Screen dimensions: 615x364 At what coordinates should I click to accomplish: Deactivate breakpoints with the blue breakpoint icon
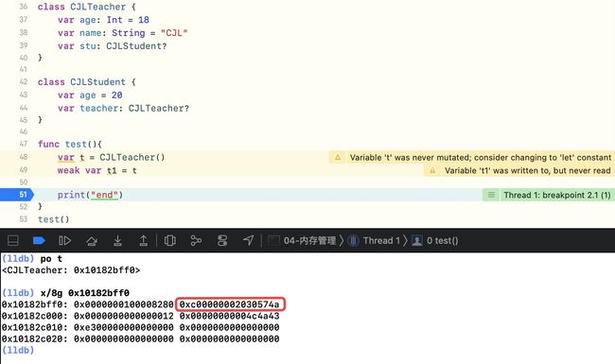pyautogui.click(x=39, y=240)
